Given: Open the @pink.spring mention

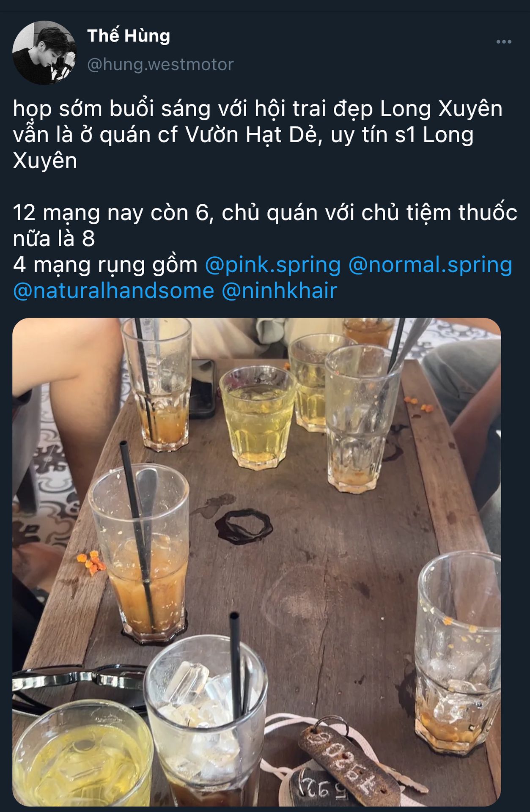Looking at the screenshot, I should click(x=273, y=265).
